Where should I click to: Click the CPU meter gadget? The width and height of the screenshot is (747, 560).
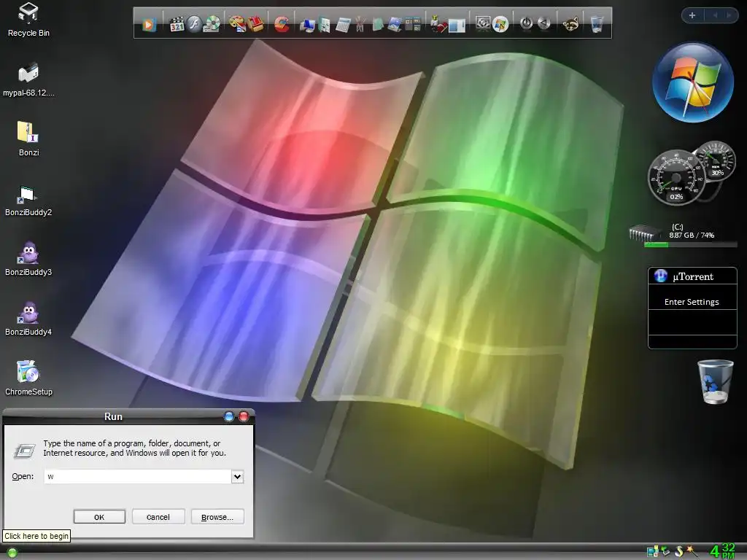point(676,178)
